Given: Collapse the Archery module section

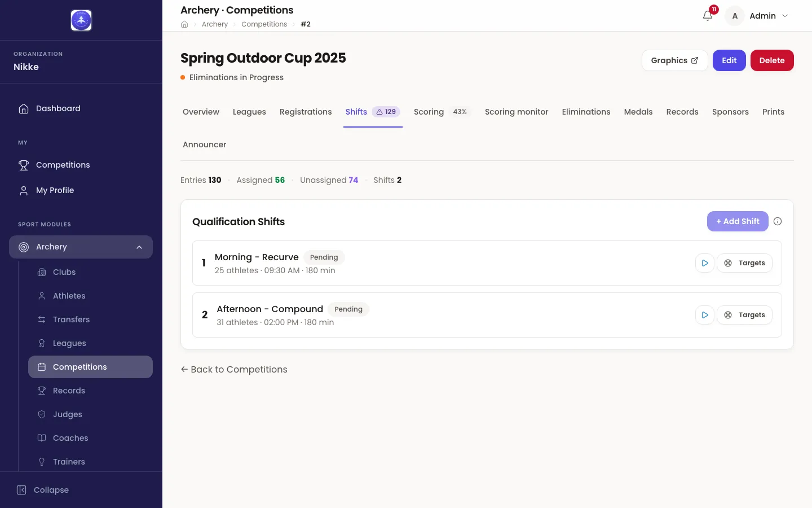Looking at the screenshot, I should (x=81, y=247).
